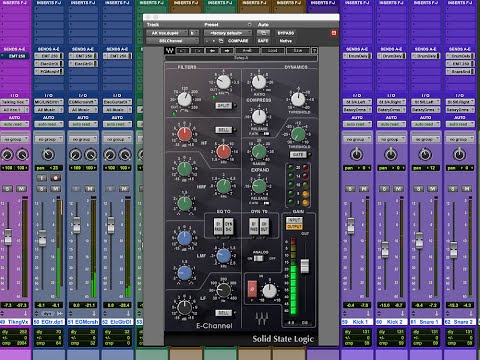Open TlkngVx track group dropdown

[15, 139]
